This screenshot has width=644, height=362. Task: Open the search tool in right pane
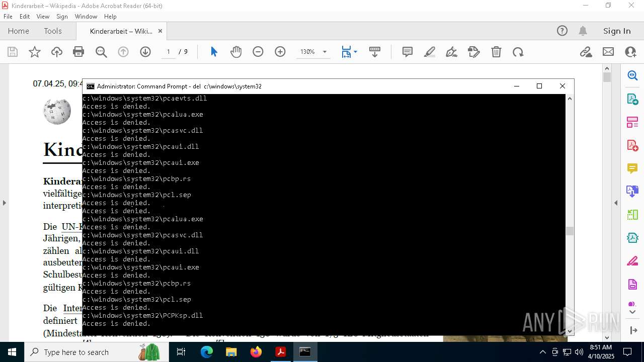tap(632, 75)
